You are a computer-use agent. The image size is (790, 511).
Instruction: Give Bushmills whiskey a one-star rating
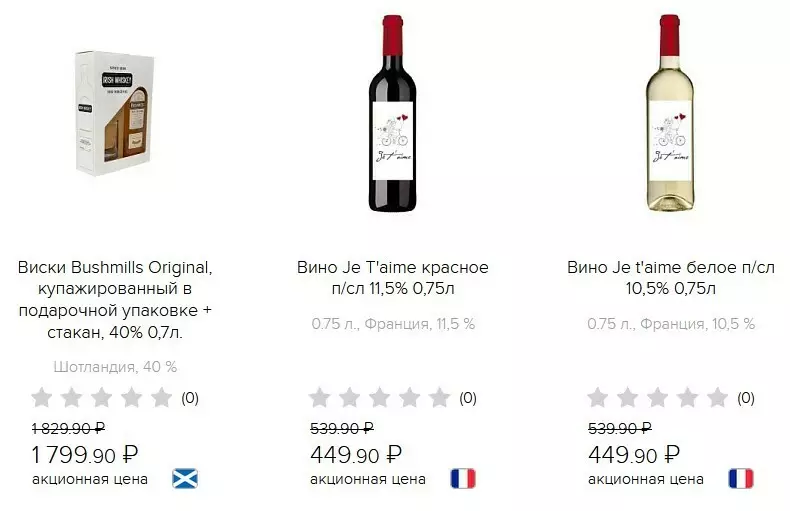pos(41,398)
